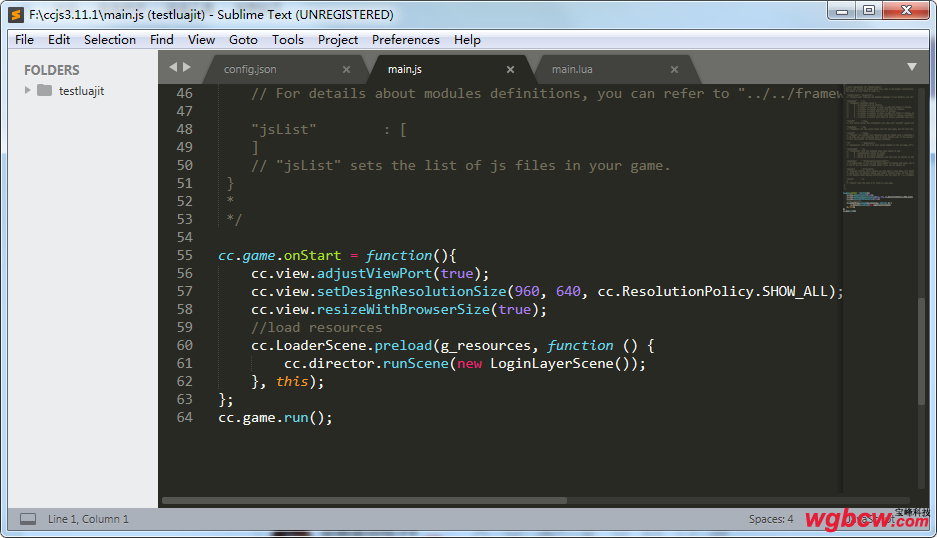Open the Goto menu
This screenshot has width=937, height=538.
(x=243, y=40)
